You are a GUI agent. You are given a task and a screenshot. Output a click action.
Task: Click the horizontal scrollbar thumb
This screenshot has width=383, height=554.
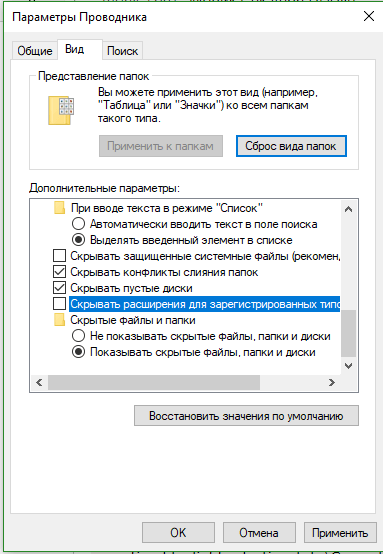point(154,382)
